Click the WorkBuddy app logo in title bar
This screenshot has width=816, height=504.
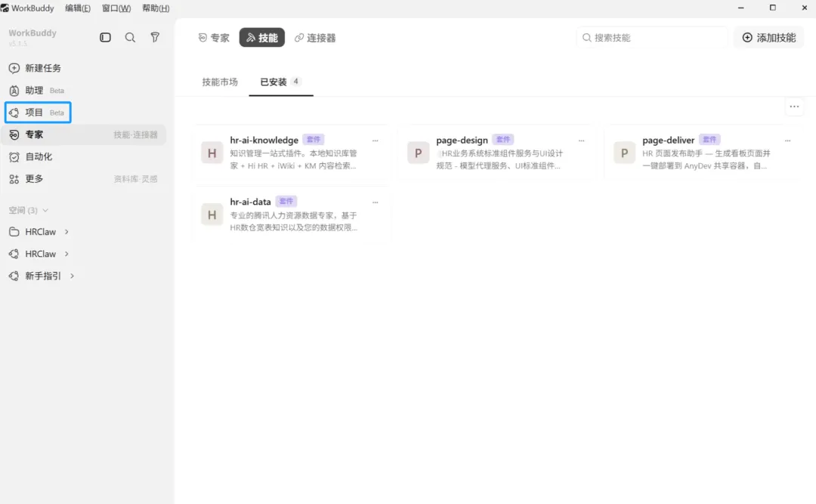[x=5, y=8]
